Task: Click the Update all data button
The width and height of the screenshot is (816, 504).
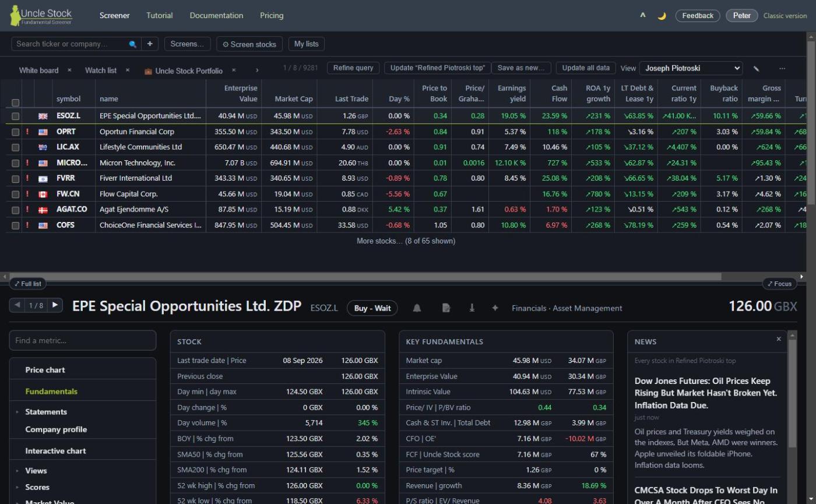Action: pyautogui.click(x=586, y=68)
